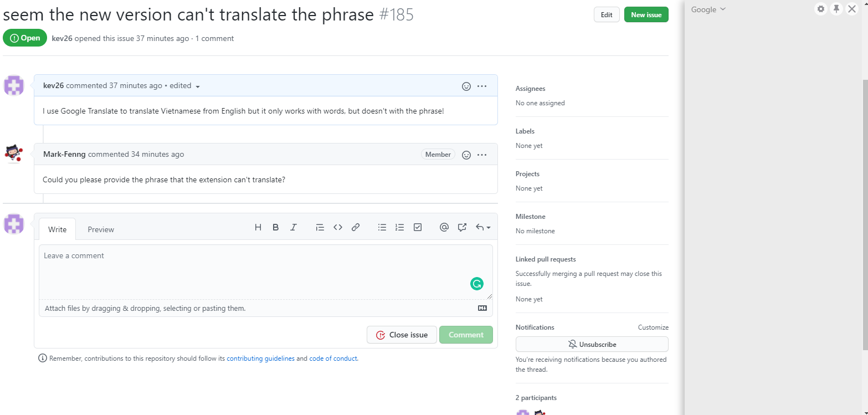The width and height of the screenshot is (868, 415).
Task: Mention a user with the @ icon
Action: [444, 227]
